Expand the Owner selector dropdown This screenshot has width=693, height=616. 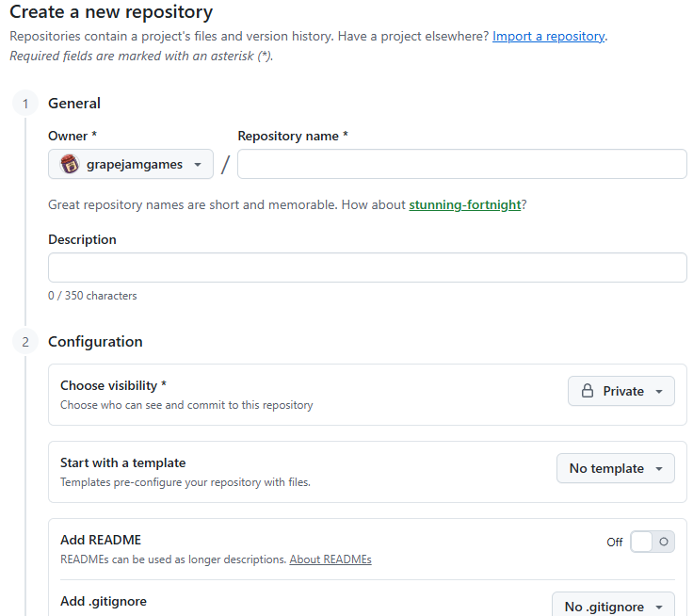click(x=131, y=165)
